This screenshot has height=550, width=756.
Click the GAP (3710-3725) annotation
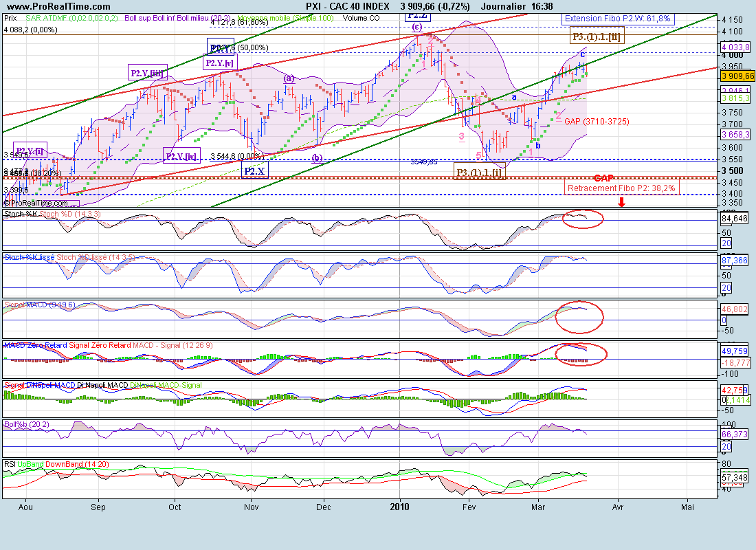point(597,122)
